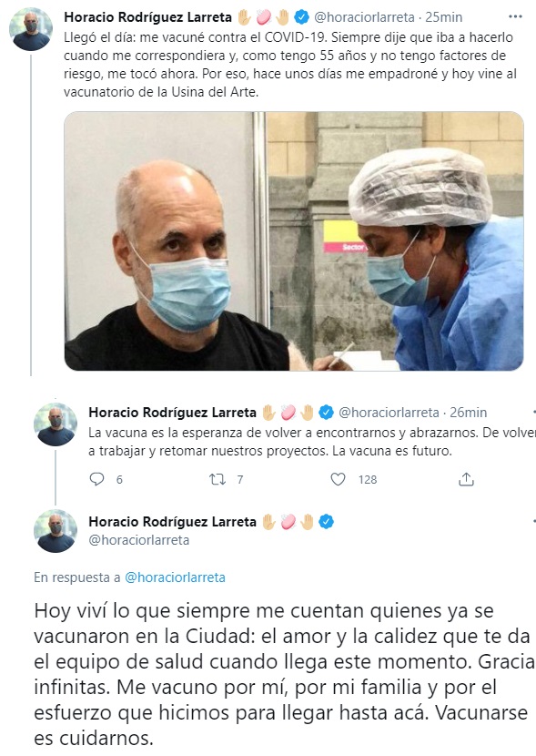The height and width of the screenshot is (756, 536).
Task: Click the @horaciorlarreta handle on top tweet
Action: (364, 17)
